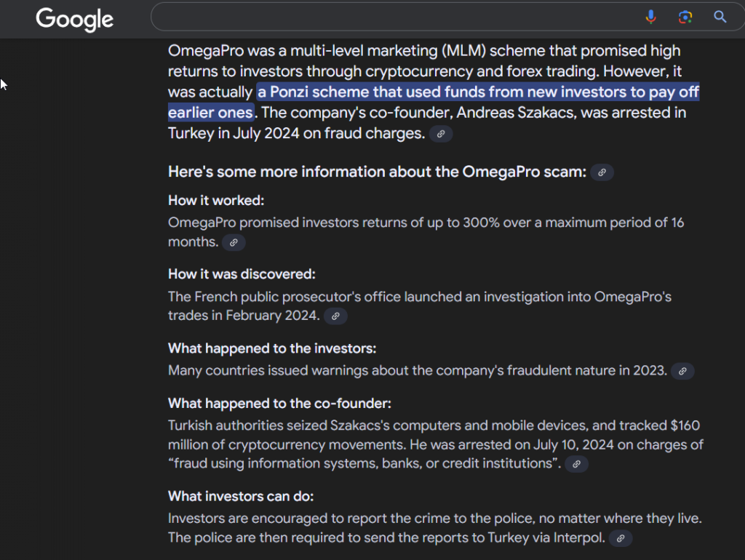The width and height of the screenshot is (745, 560).
Task: Open source link after '16 months.'
Action: point(234,243)
